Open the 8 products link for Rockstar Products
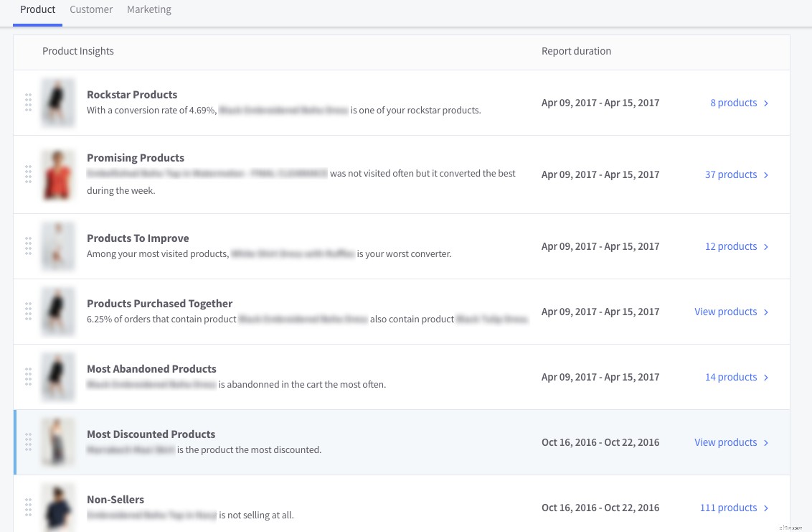This screenshot has width=812, height=532. (x=733, y=103)
